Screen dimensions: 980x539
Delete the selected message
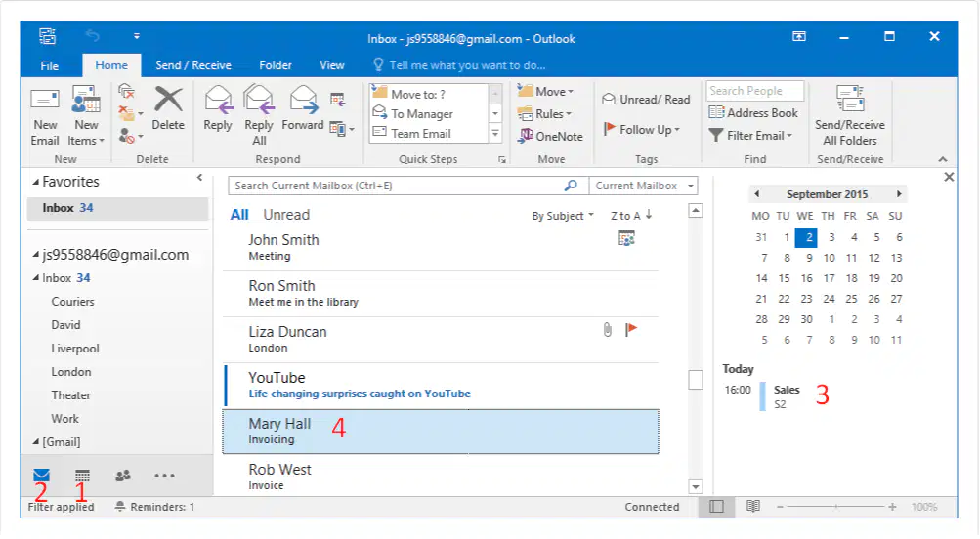point(168,108)
